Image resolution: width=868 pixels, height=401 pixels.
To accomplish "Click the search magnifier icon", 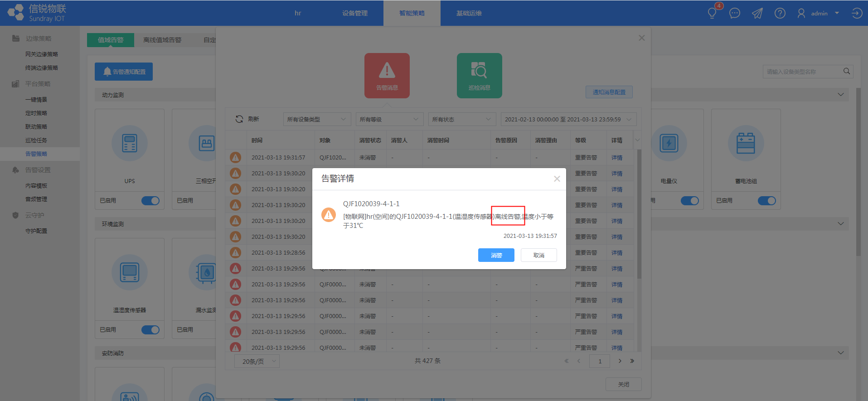I will coord(847,71).
